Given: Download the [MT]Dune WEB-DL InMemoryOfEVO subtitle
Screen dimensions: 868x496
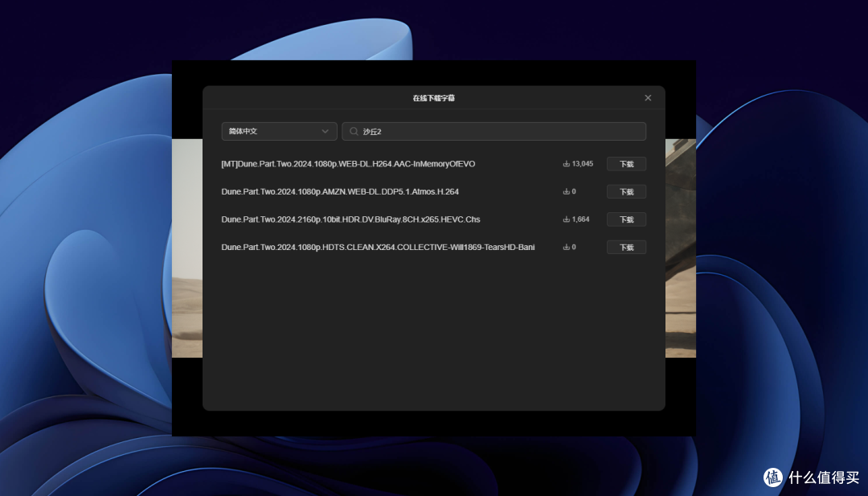Looking at the screenshot, I should [626, 164].
